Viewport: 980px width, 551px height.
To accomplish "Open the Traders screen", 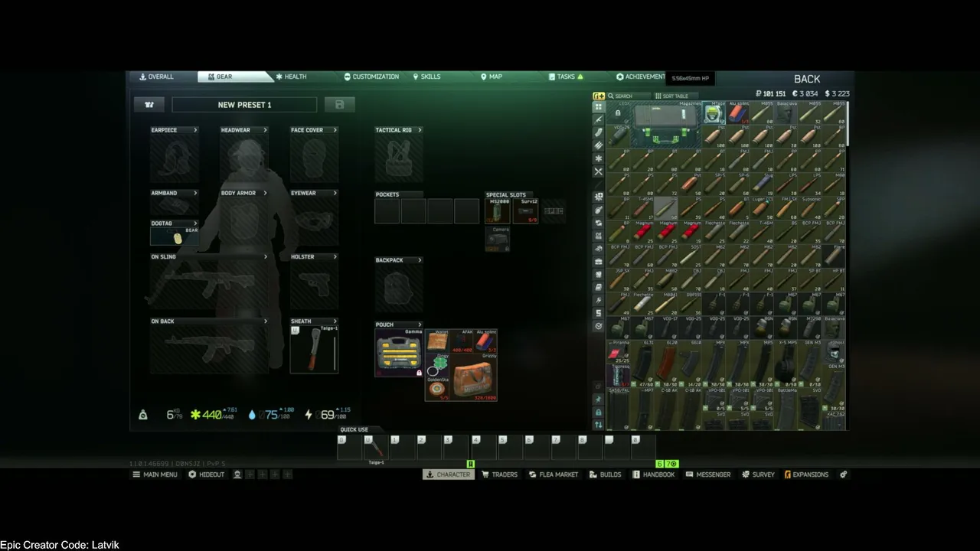I will click(500, 474).
